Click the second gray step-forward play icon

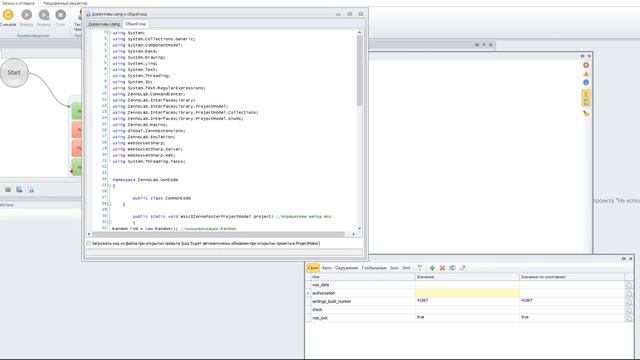pyautogui.click(x=44, y=15)
